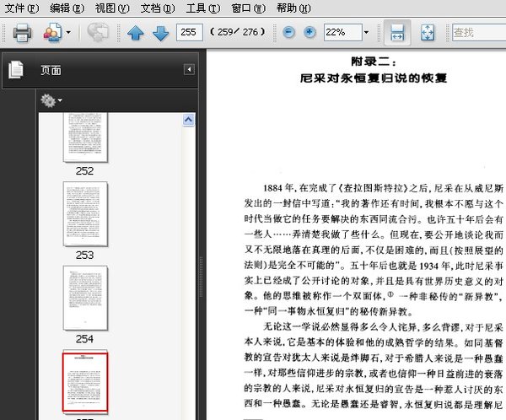Open the dropdown arrow beside the collaborate icon
Screen dimensions: 506x420
[69, 33]
